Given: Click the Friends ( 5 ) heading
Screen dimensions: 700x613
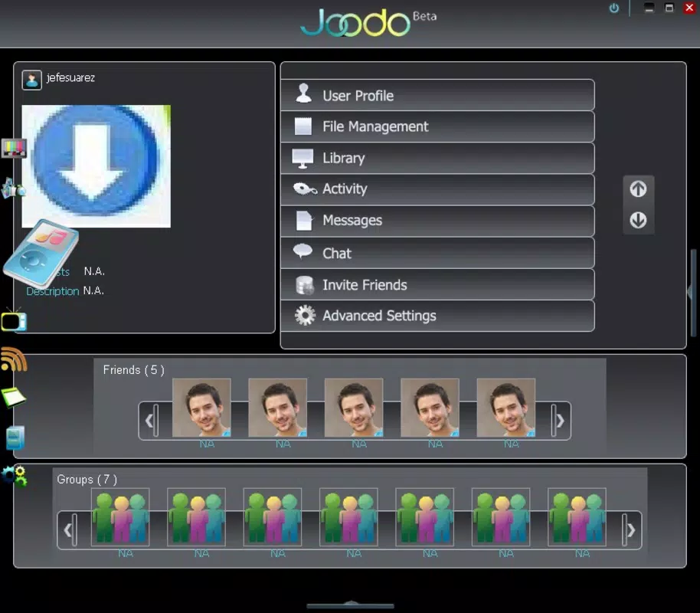Looking at the screenshot, I should pos(134,370).
